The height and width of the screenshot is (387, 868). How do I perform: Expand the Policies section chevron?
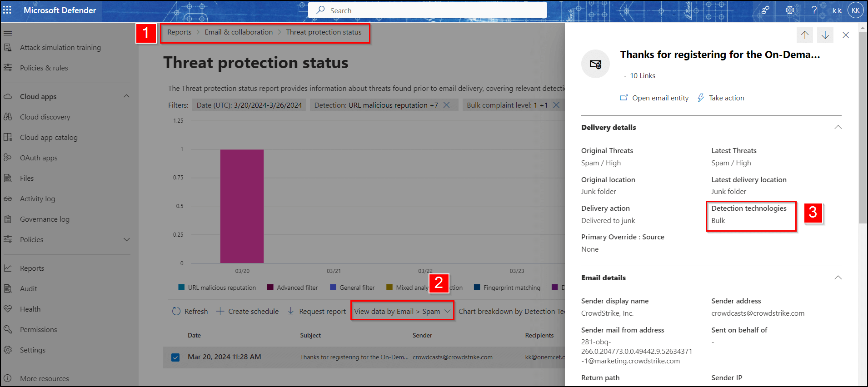pos(126,239)
